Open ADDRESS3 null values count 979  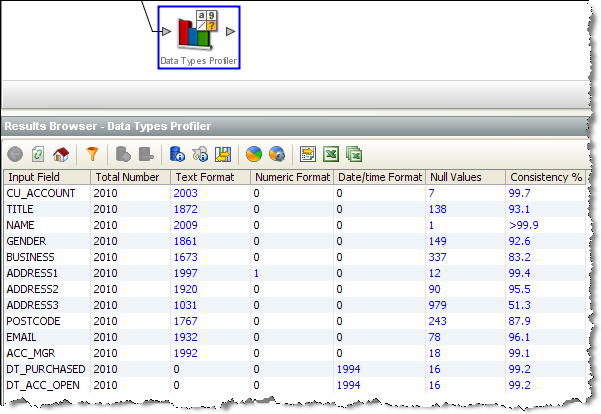tap(437, 305)
